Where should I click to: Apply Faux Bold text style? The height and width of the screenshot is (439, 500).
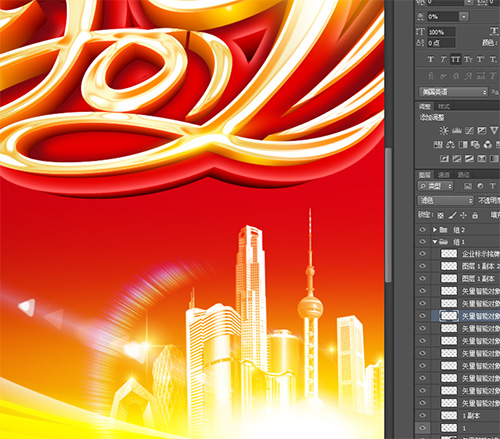click(431, 59)
